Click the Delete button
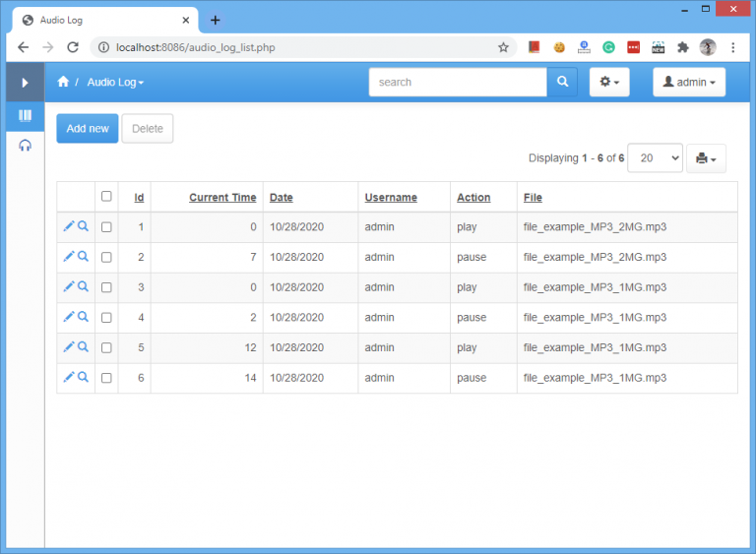 (148, 129)
